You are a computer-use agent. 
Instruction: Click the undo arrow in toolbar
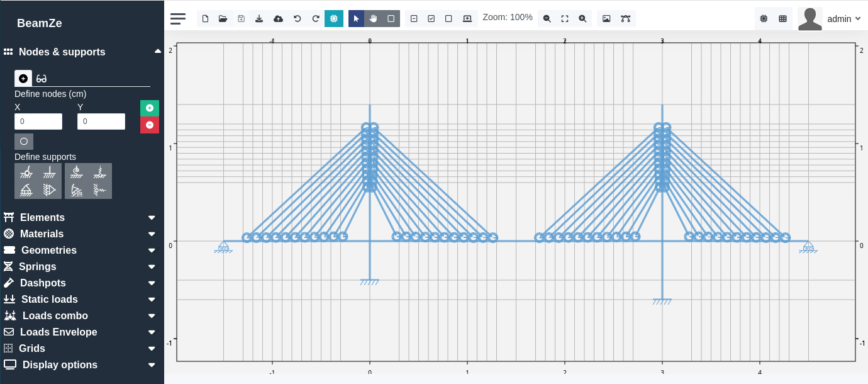298,19
